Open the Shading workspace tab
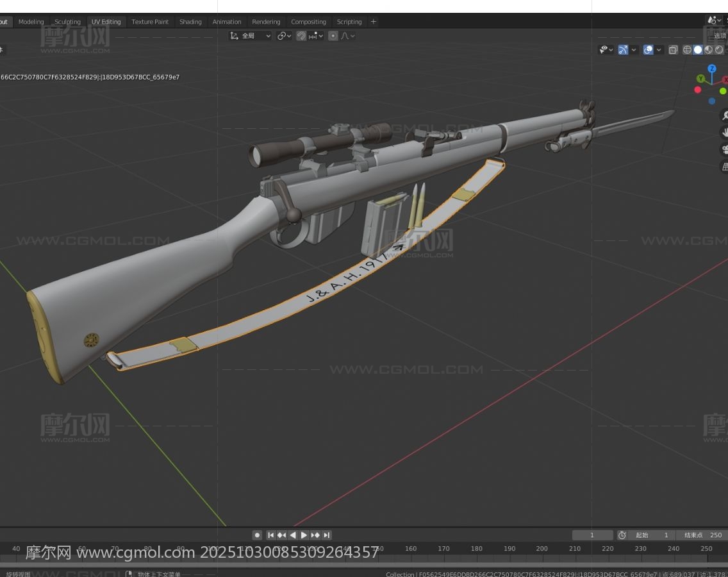This screenshot has height=577, width=728. (x=190, y=22)
